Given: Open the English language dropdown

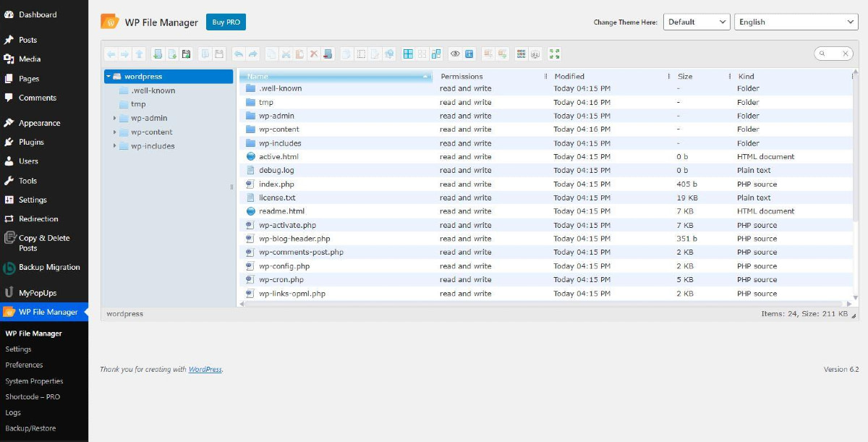Looking at the screenshot, I should point(795,22).
